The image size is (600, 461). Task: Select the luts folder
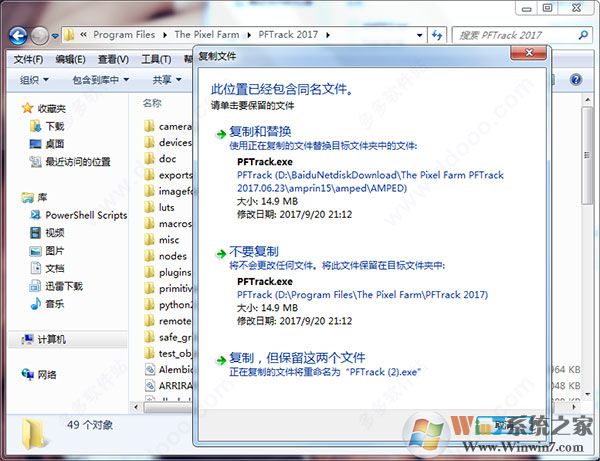point(160,207)
